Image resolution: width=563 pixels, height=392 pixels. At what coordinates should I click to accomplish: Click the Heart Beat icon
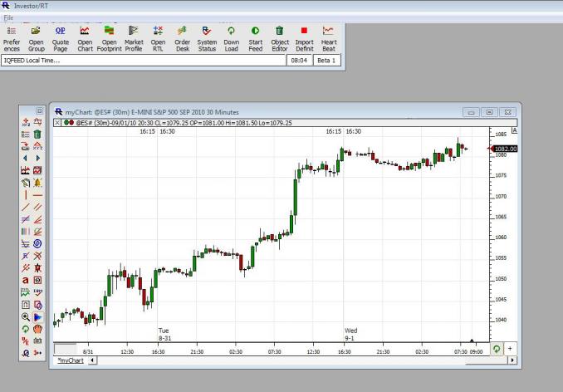click(329, 38)
